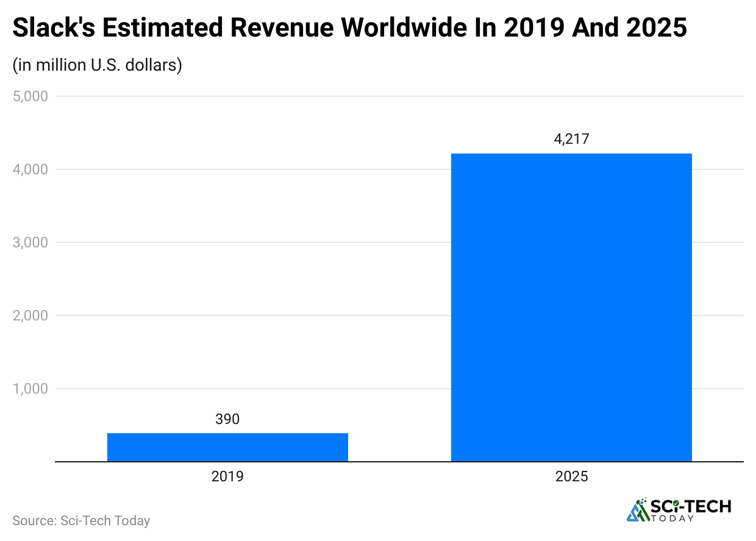Select the blue 2019 revenue bar

tap(227, 447)
